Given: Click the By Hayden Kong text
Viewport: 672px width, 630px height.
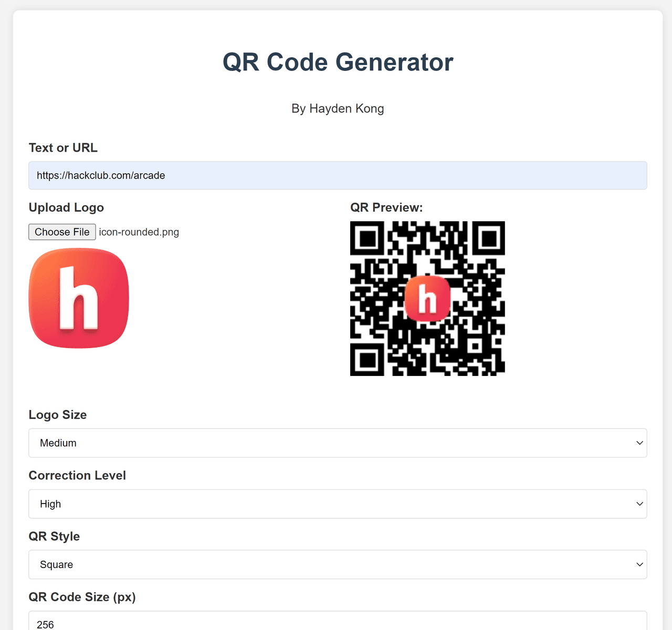Looking at the screenshot, I should [x=338, y=109].
